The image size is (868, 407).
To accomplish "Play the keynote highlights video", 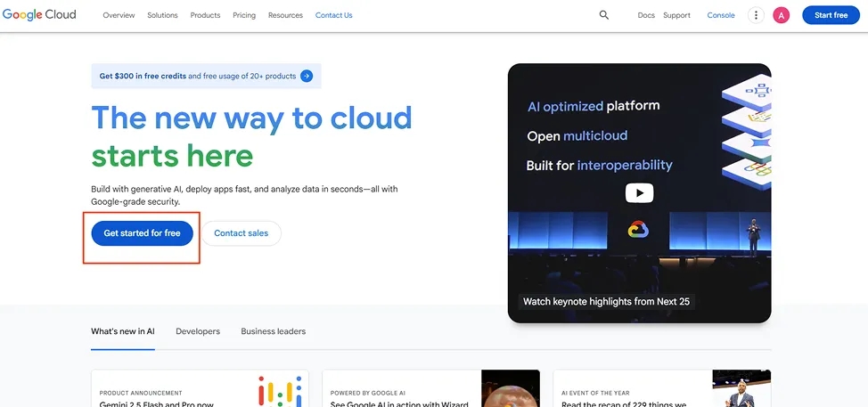I will point(639,193).
